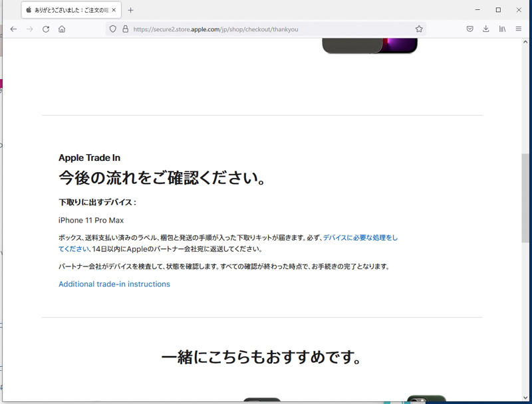Open the Firefox library icon
This screenshot has width=532, height=404.
(x=502, y=29)
